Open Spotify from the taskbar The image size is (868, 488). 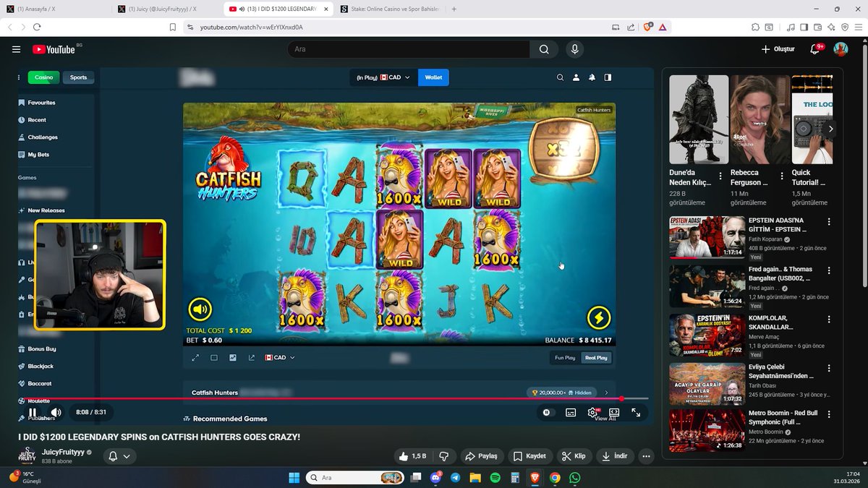tap(495, 478)
